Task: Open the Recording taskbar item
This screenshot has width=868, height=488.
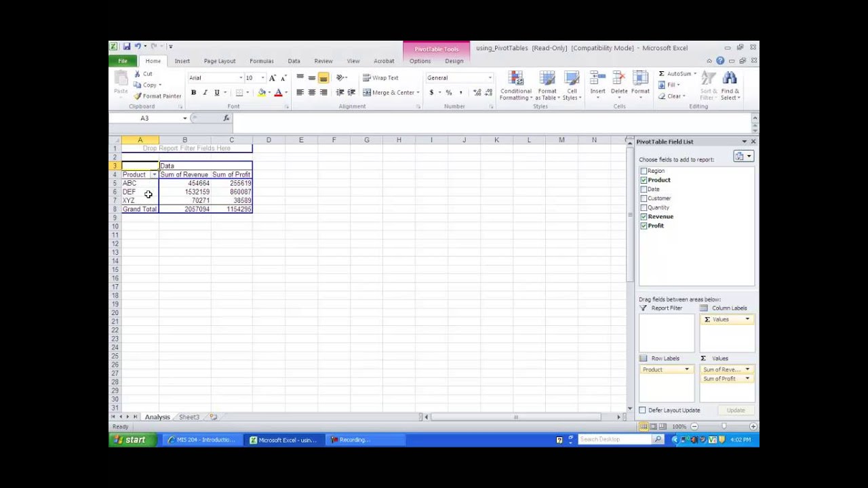Action: click(x=365, y=440)
